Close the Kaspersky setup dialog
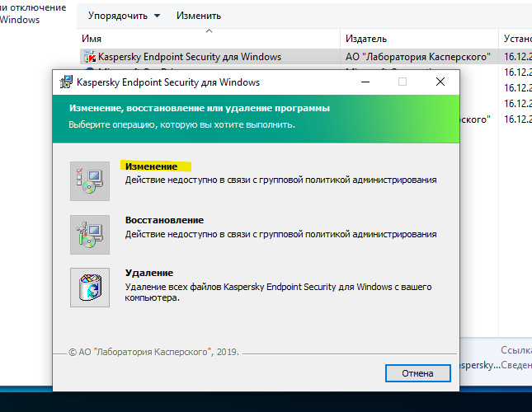 pyautogui.click(x=440, y=82)
